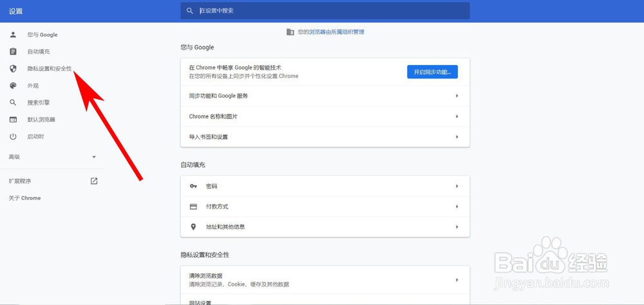Screen dimensions: 644x305
Task: Expand the 高级 section arrow
Action: point(94,157)
